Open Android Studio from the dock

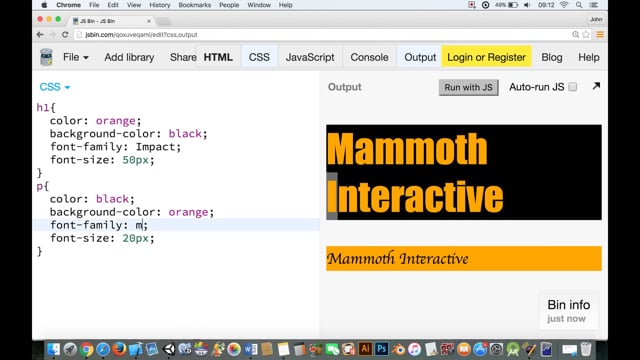tap(513, 349)
